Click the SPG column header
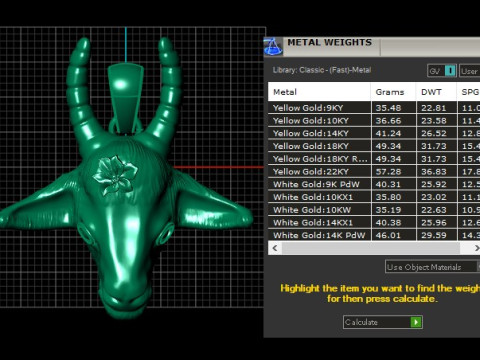 469,92
